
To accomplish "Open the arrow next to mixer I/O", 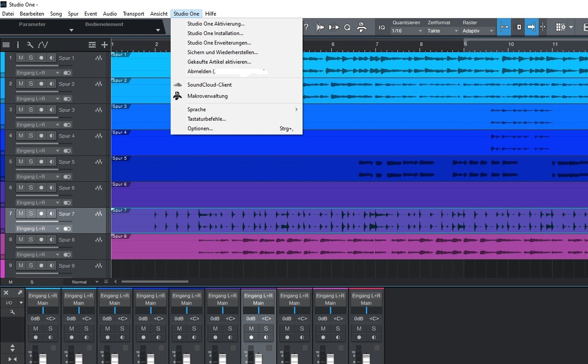I will coord(21,303).
